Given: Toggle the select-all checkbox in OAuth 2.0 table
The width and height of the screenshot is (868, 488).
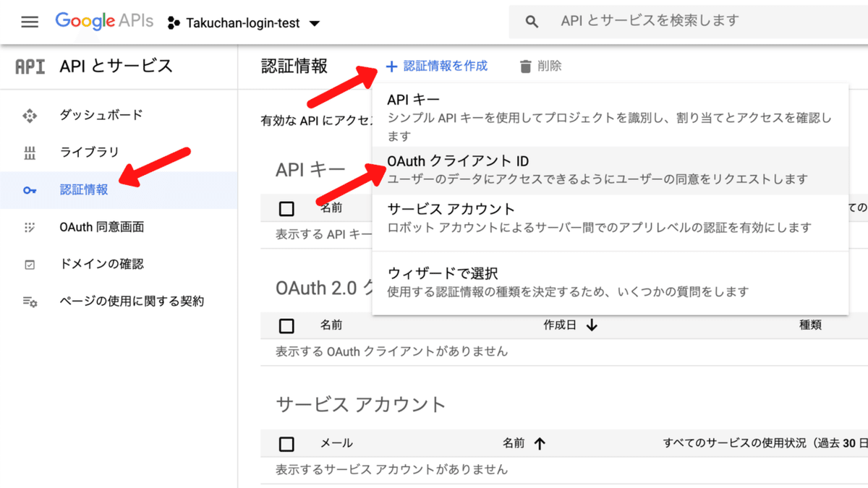Looking at the screenshot, I should pos(286,325).
